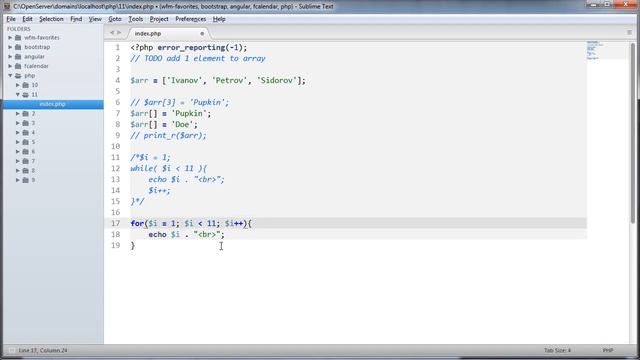Click the folder icon for subfolder 10

[x=25, y=85]
